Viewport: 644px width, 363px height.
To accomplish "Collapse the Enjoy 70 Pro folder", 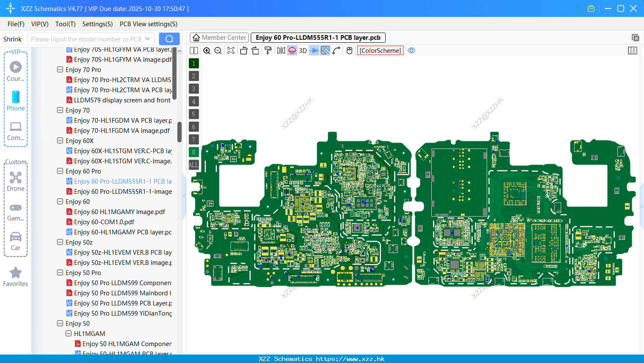I will point(60,69).
